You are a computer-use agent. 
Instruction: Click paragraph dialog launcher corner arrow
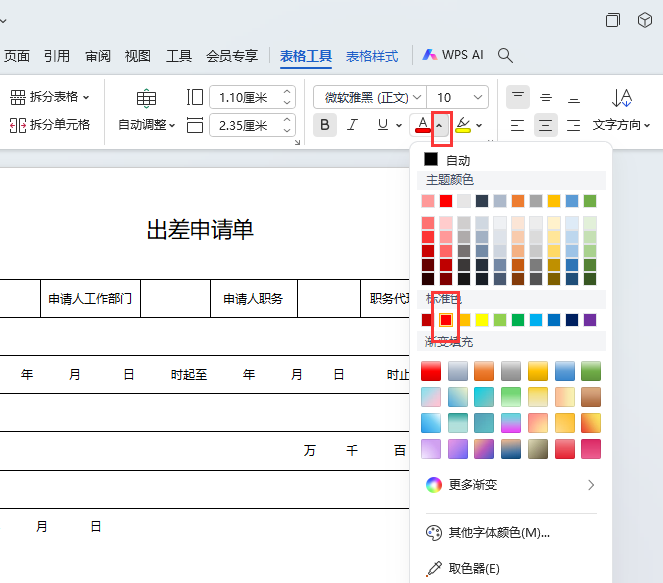click(x=297, y=143)
